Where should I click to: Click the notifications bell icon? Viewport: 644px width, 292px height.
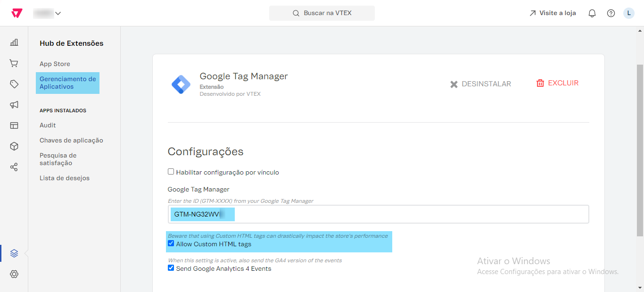[592, 13]
